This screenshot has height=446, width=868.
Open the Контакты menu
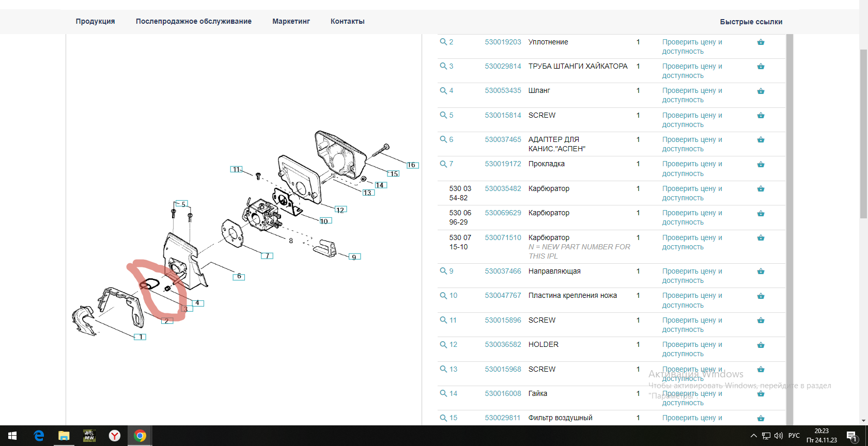pos(347,21)
